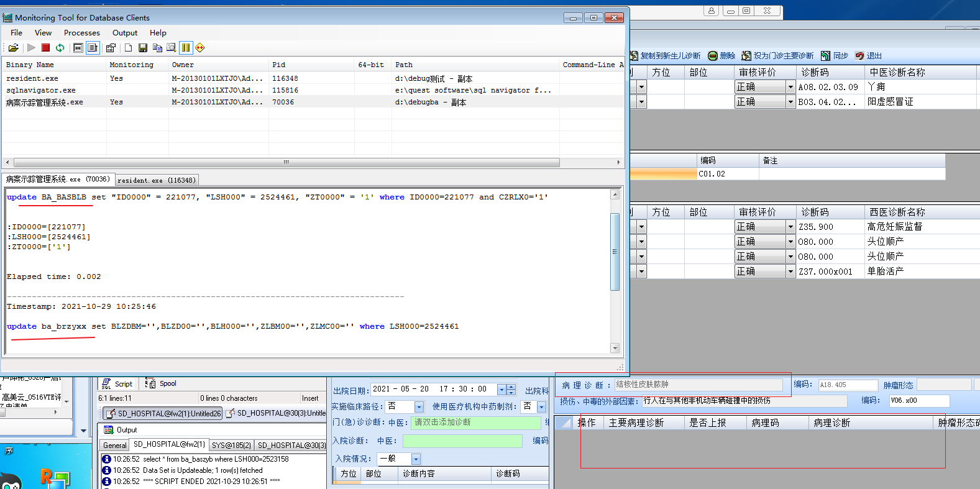Click the floppy disk save icon
This screenshot has width=980, height=489.
[142, 48]
